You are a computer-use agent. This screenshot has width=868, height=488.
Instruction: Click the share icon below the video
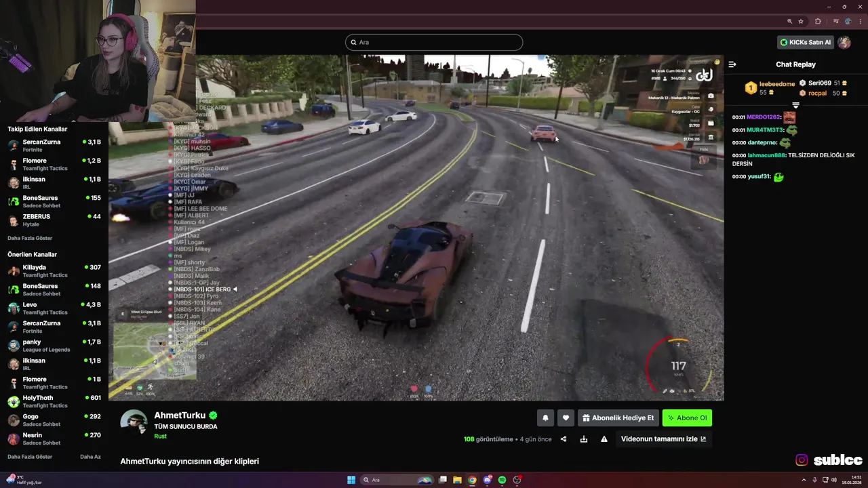click(x=564, y=439)
